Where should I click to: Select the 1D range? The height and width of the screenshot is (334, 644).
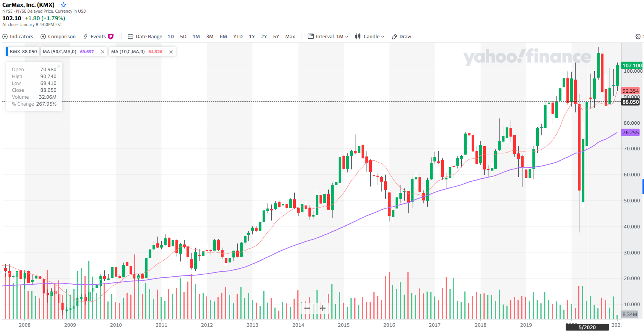pos(171,37)
